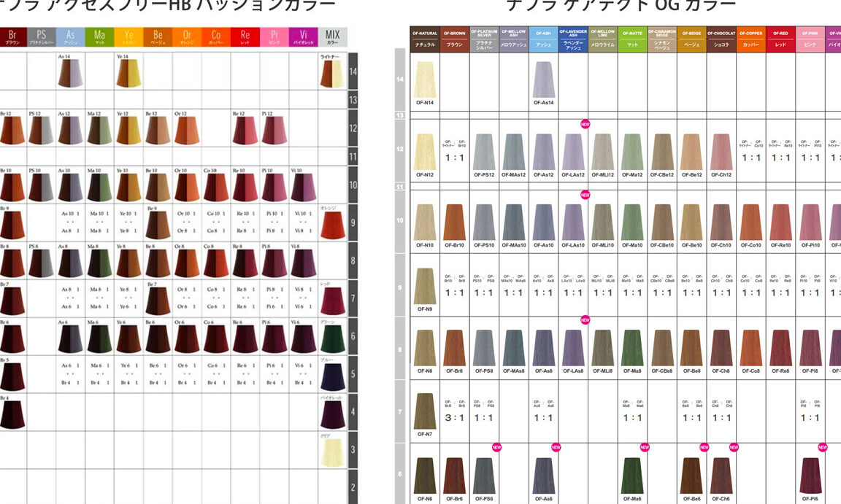Image resolution: width=841 pixels, height=504 pixels.
Task: Select the OF-As14 ash swatch
Action: (543, 80)
